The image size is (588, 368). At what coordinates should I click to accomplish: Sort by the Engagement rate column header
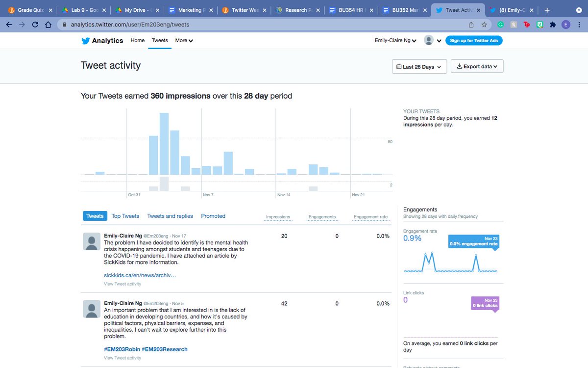[x=370, y=217]
